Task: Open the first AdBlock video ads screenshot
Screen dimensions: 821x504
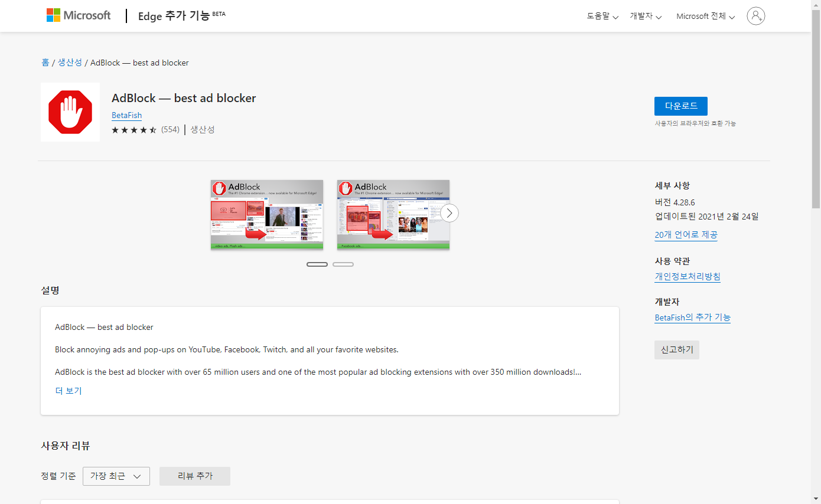Action: 267,215
